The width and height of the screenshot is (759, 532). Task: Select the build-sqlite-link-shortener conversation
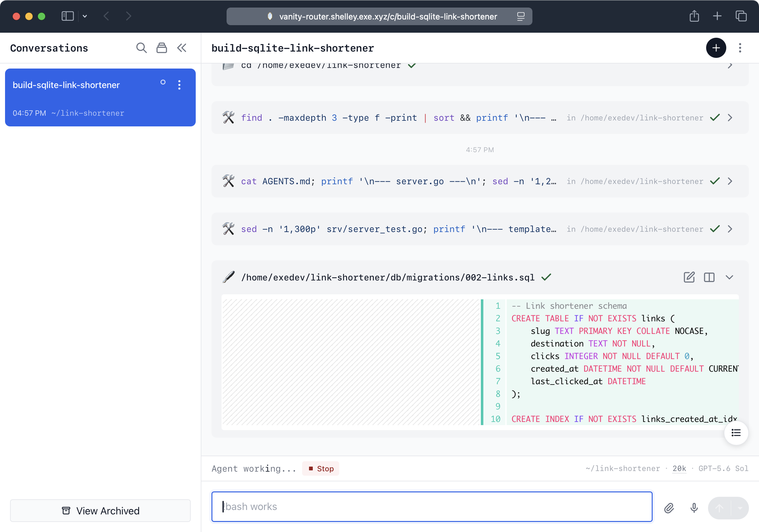[100, 97]
